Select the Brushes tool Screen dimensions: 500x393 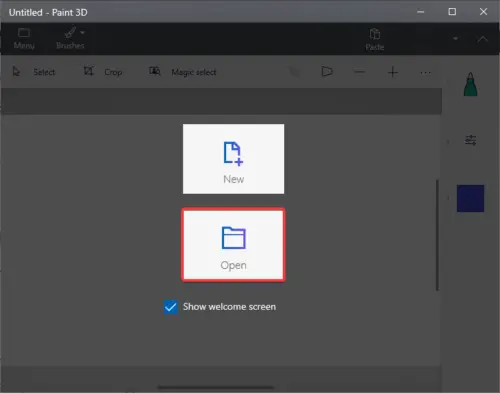click(70, 38)
